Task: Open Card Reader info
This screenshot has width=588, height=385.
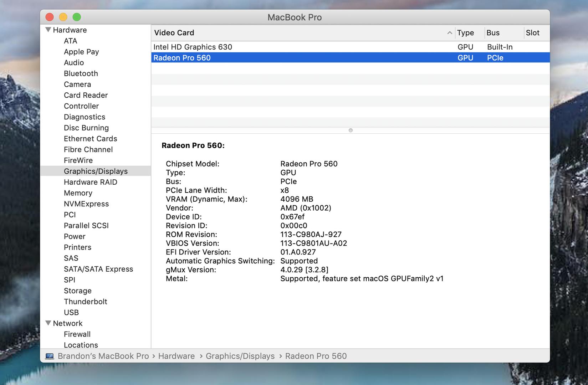Action: [x=86, y=95]
